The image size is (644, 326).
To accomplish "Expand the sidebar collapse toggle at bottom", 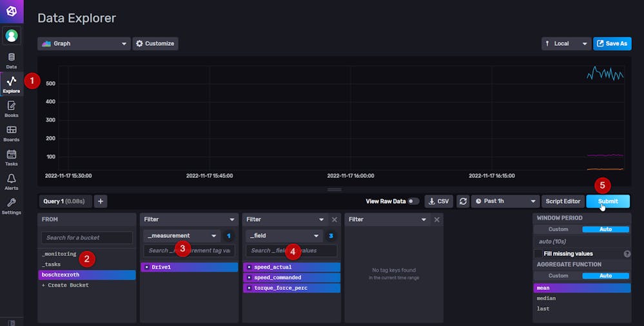I will click(12, 323).
